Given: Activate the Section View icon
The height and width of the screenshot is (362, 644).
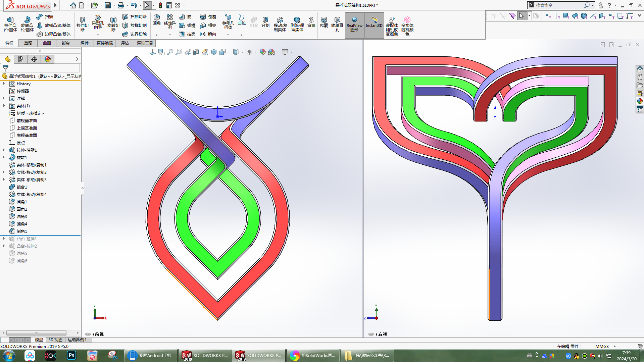Looking at the screenshot, I should (196, 52).
